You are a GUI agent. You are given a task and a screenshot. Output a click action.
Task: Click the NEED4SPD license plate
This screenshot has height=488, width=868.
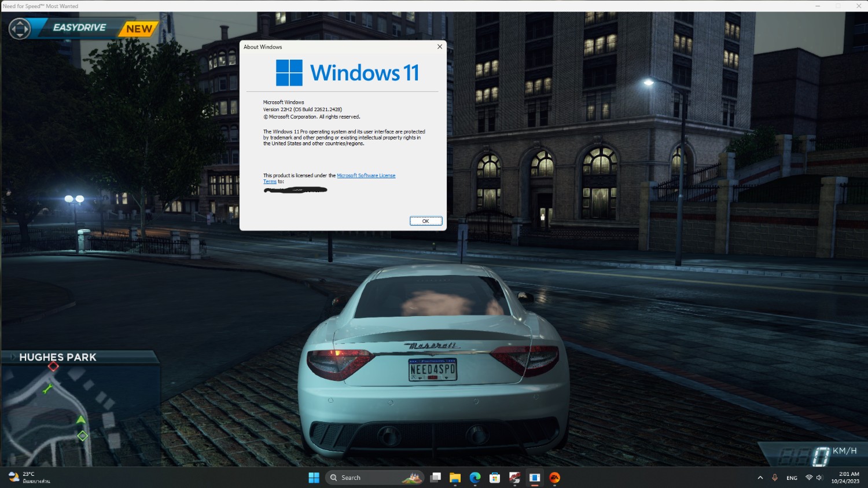(433, 369)
